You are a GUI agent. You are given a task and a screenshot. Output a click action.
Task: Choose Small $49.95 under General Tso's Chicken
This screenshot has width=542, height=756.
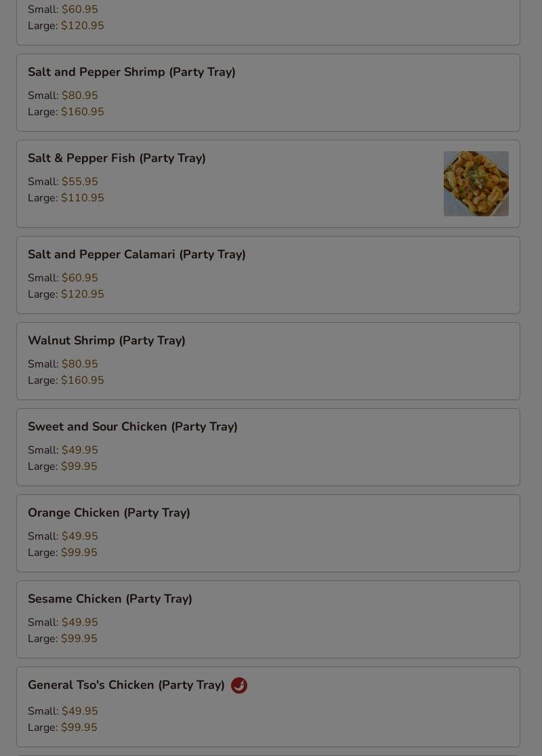click(x=62, y=711)
